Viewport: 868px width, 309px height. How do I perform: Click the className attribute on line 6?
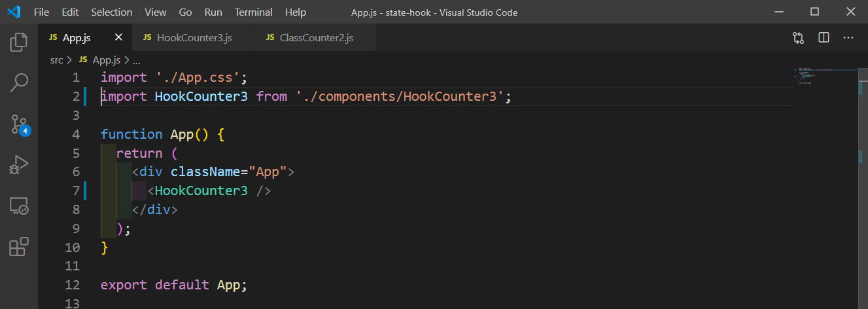click(x=205, y=172)
